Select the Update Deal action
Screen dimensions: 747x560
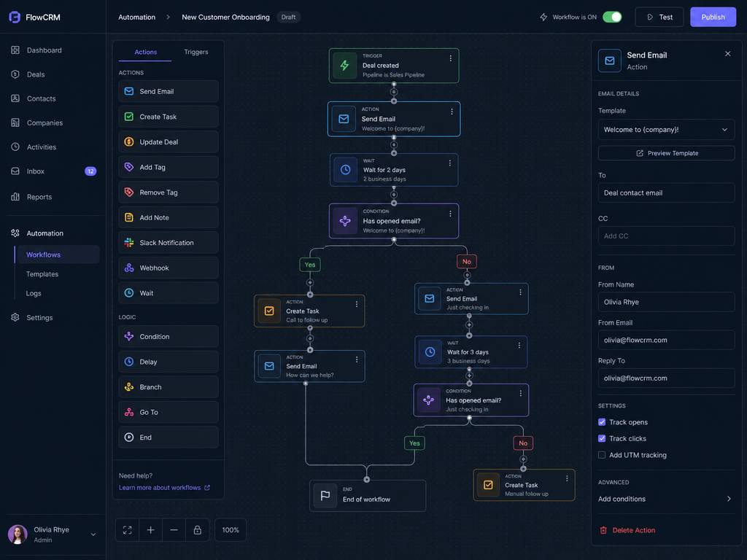pyautogui.click(x=169, y=142)
